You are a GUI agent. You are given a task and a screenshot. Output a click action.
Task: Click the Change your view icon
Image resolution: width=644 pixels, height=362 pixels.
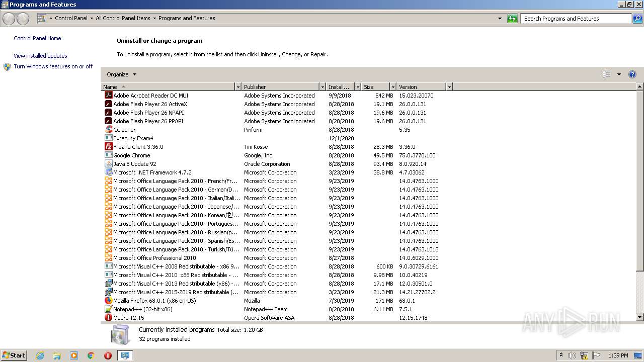click(607, 74)
